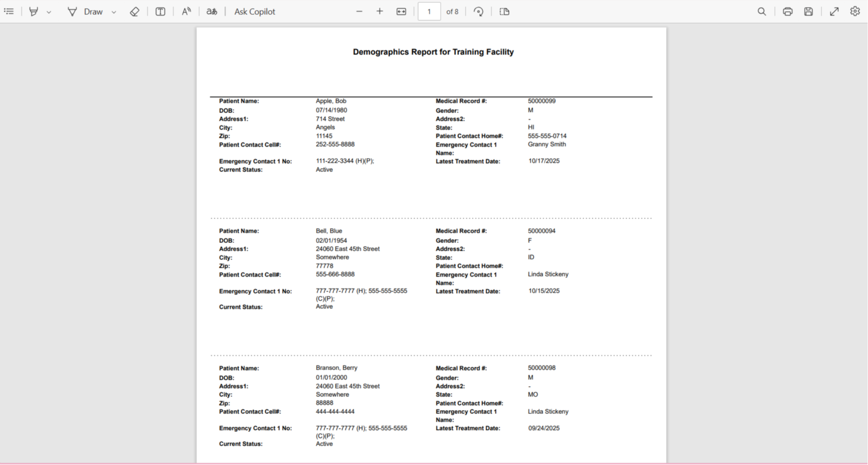Start the Read aloud feature

coord(186,12)
